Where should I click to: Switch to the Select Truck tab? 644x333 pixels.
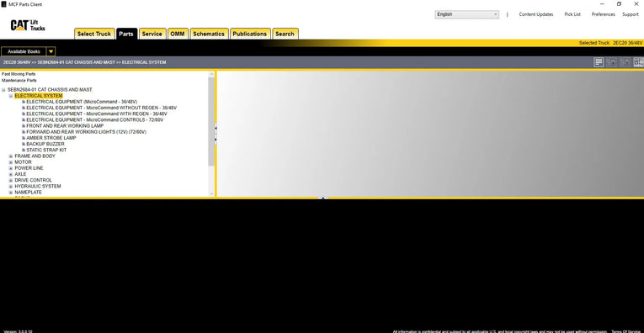click(x=94, y=34)
